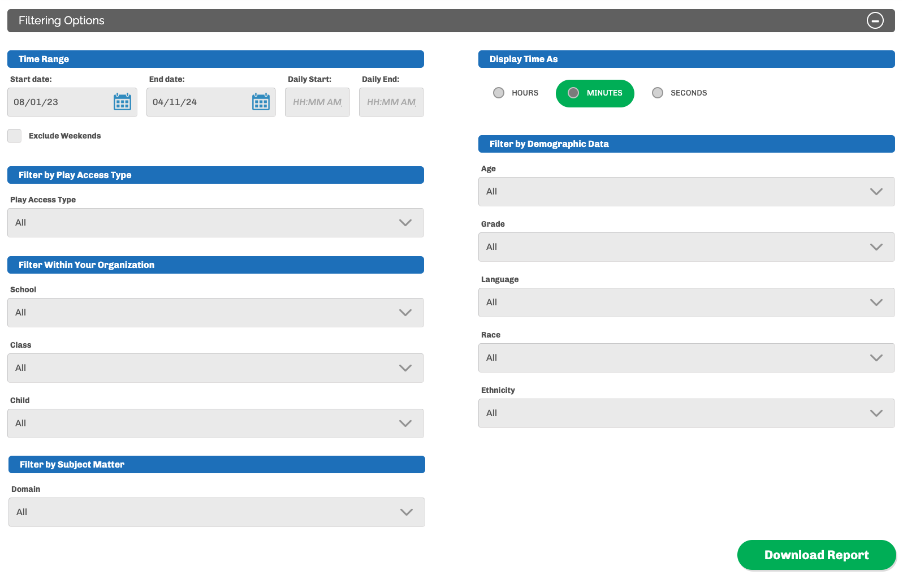Click the Filter by Demographic Data header
The height and width of the screenshot is (588, 903).
point(686,144)
